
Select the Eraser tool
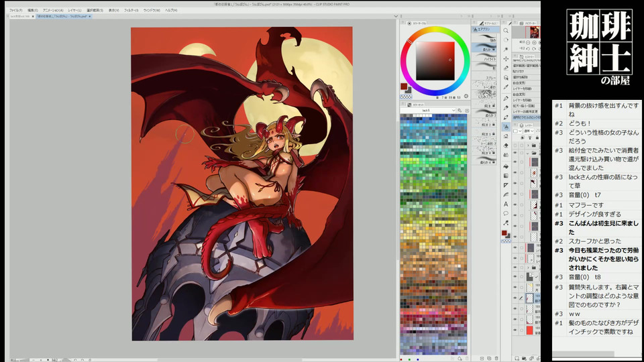click(506, 145)
